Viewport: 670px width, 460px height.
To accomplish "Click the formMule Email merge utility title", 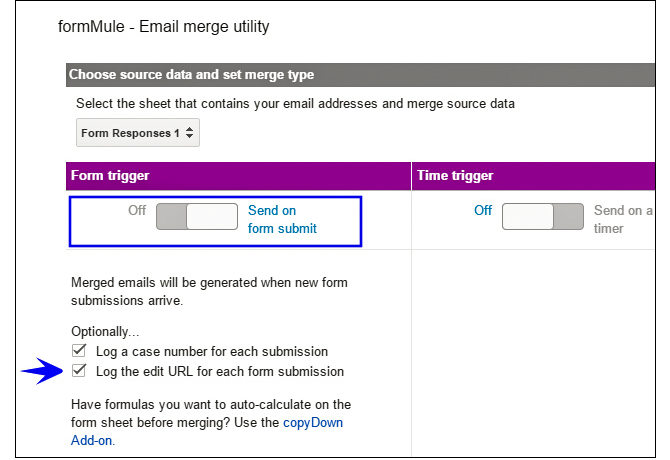I will pyautogui.click(x=164, y=27).
